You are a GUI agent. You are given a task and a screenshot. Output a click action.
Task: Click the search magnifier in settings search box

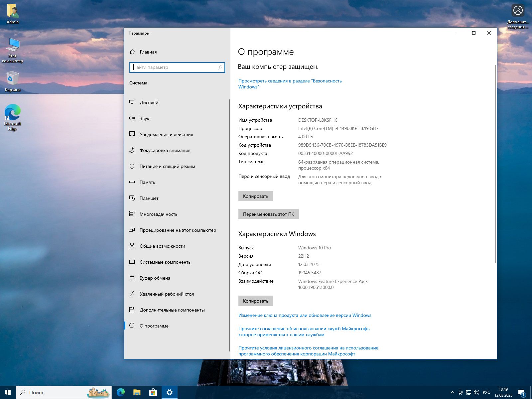(220, 67)
